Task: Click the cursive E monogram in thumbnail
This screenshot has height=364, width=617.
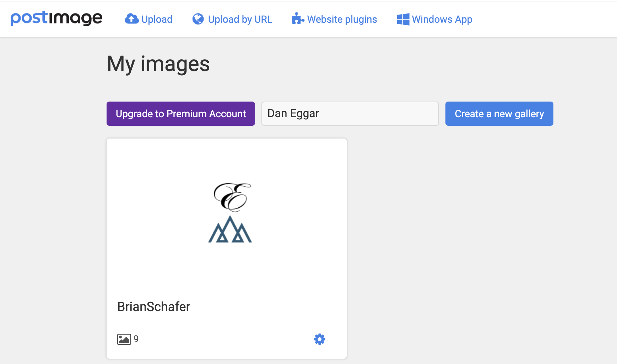Action: click(x=232, y=197)
